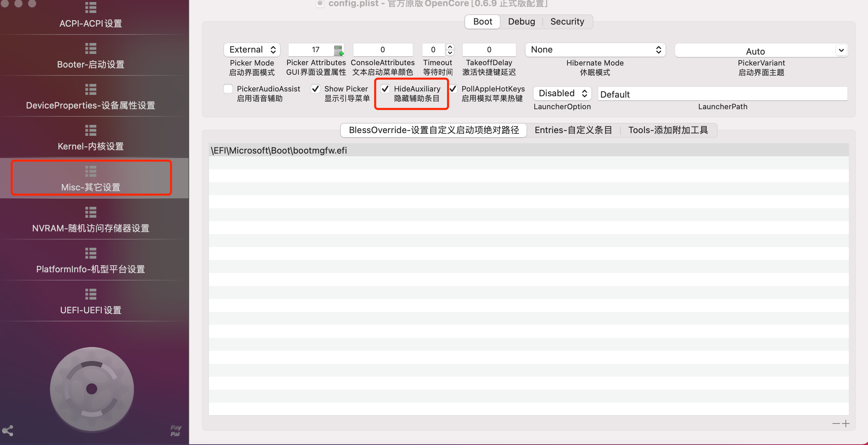
Task: Select the BlessOverride-设置自定义启动项绝对路径 tab
Action: 434,130
